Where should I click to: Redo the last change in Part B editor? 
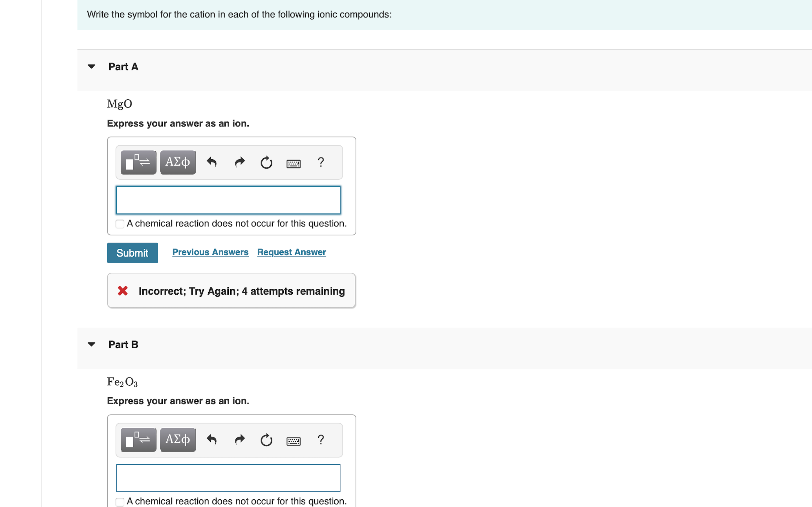pos(239,440)
